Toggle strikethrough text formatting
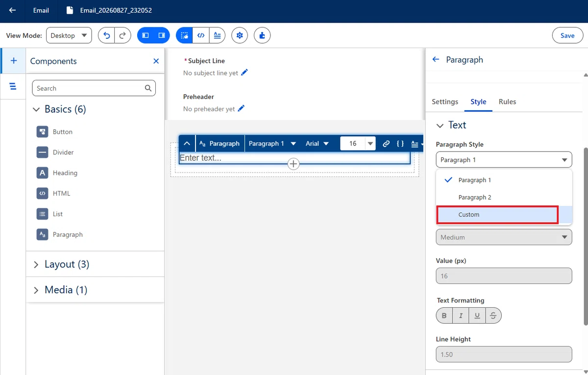The height and width of the screenshot is (375, 588). point(493,316)
